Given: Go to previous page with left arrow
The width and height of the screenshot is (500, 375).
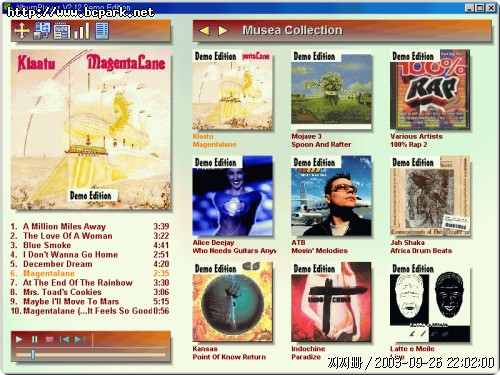Looking at the screenshot, I should 204,31.
